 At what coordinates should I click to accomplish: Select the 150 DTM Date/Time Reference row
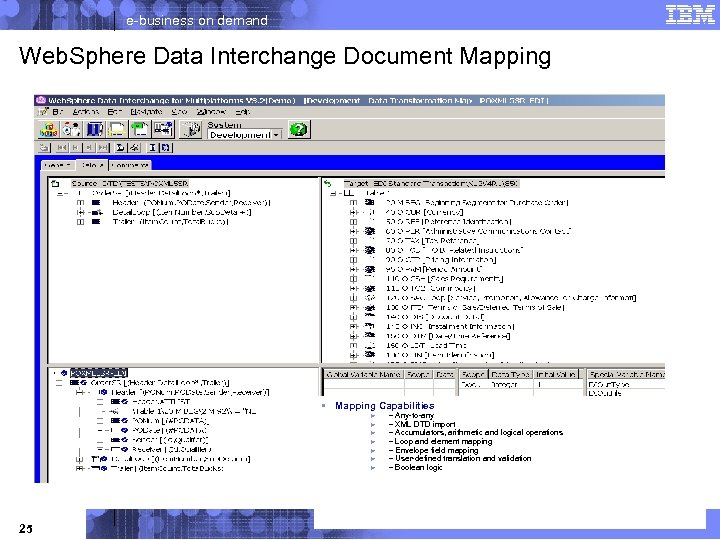coord(448,336)
